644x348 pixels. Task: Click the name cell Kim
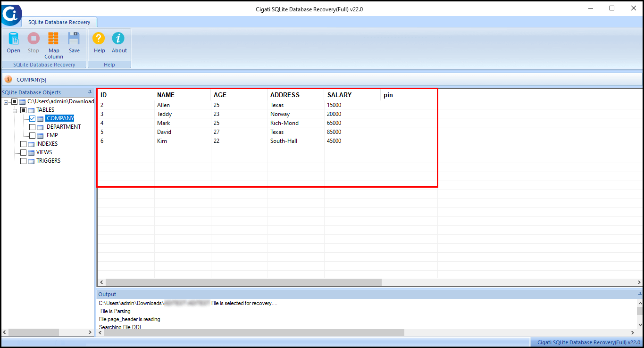pos(183,141)
